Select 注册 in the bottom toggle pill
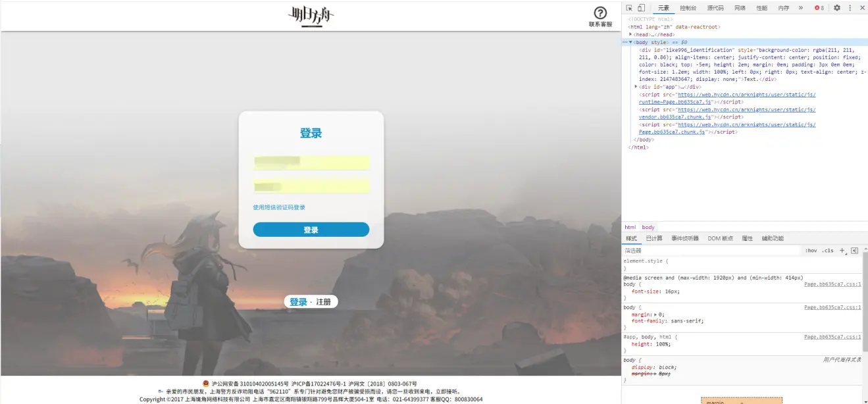The width and height of the screenshot is (868, 404). click(323, 302)
